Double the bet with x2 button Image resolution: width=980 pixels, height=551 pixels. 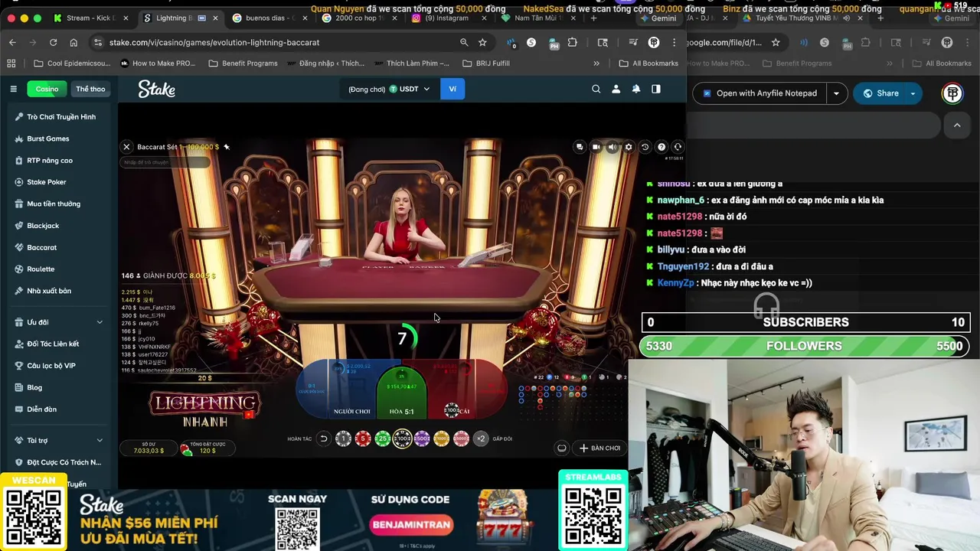[480, 439]
